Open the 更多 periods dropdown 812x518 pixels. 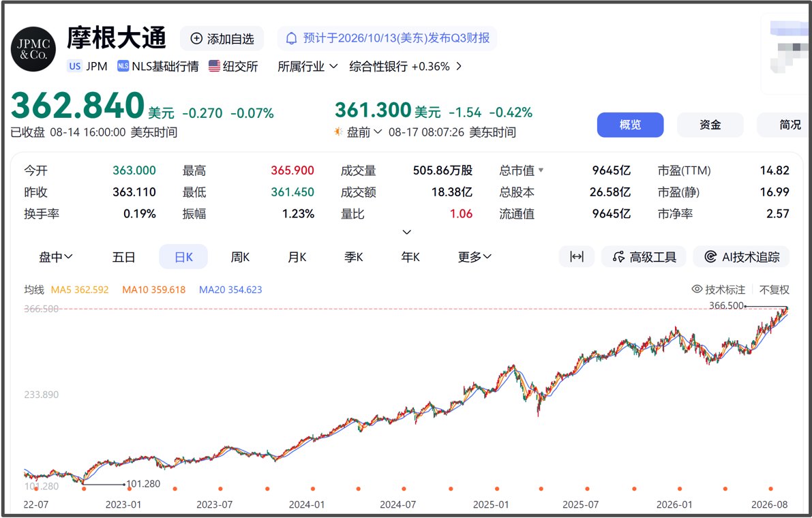coord(475,257)
